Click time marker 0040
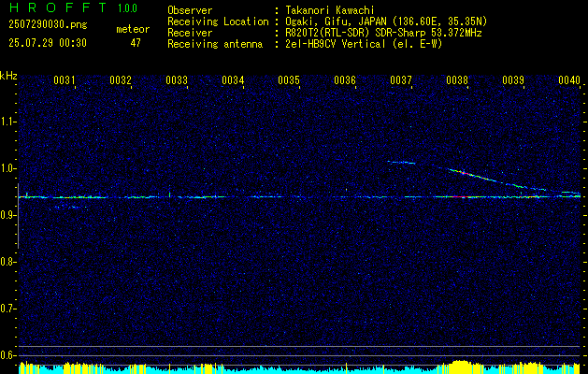The height and width of the screenshot is (374, 588). (569, 80)
